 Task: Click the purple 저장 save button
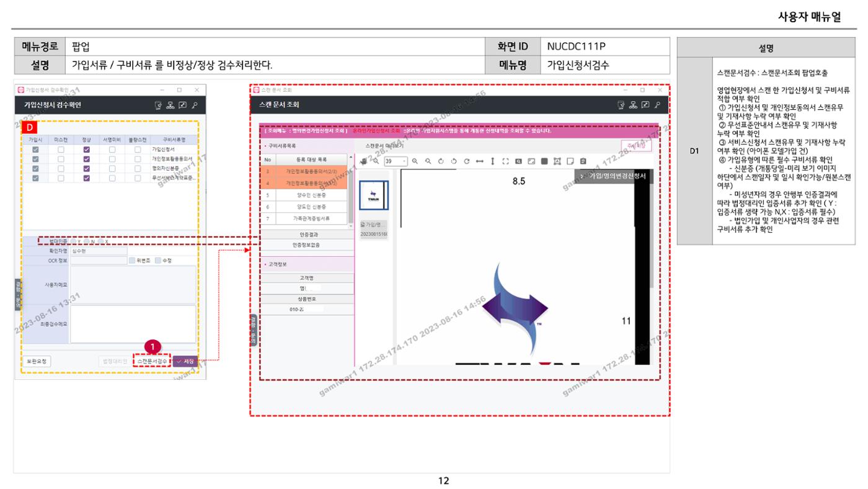tap(185, 361)
